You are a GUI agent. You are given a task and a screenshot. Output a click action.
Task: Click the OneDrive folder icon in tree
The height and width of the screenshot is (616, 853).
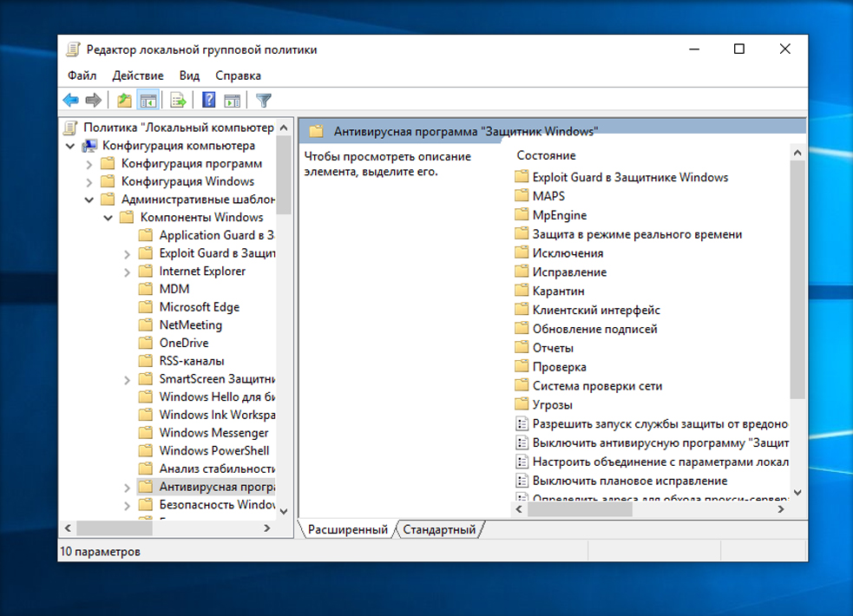click(x=145, y=343)
